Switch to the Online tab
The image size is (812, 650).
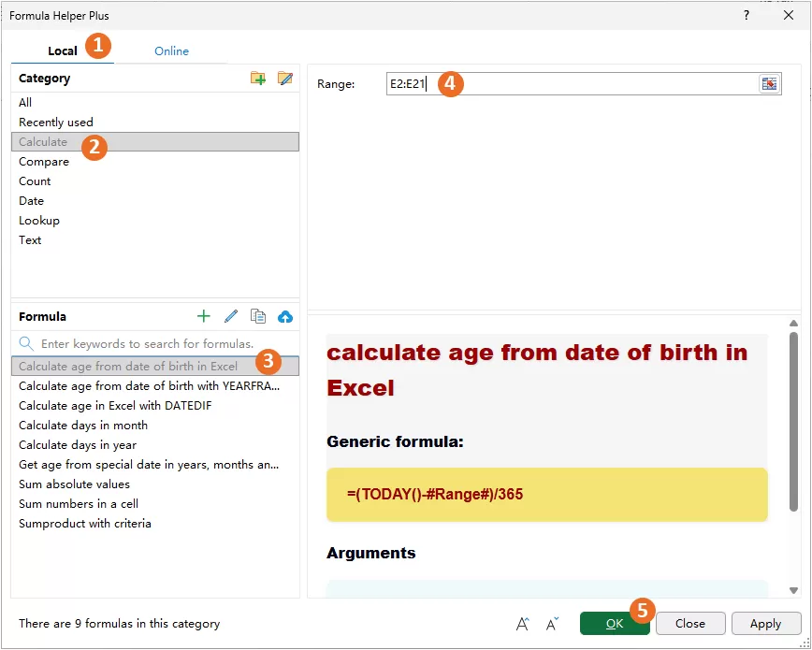[x=171, y=51]
